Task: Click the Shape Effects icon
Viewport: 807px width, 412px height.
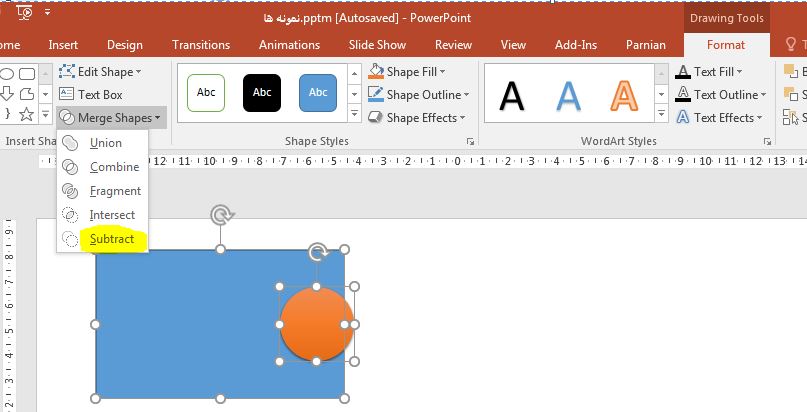Action: (376, 118)
